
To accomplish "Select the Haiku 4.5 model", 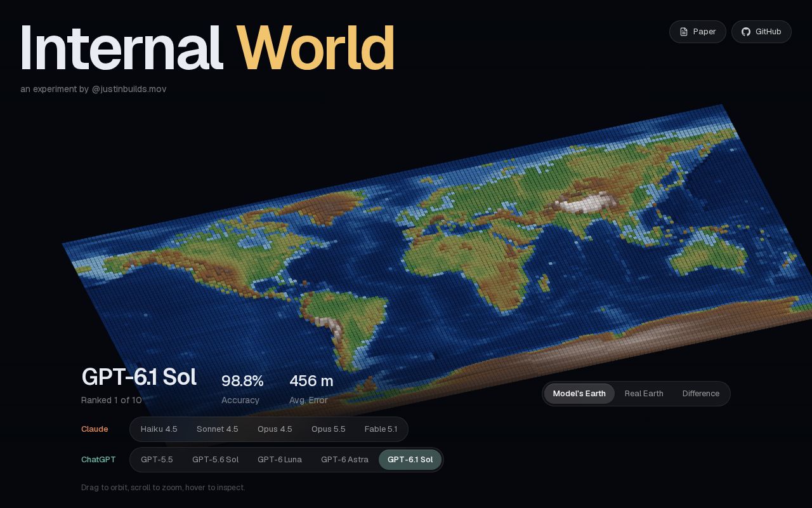I will click(159, 429).
